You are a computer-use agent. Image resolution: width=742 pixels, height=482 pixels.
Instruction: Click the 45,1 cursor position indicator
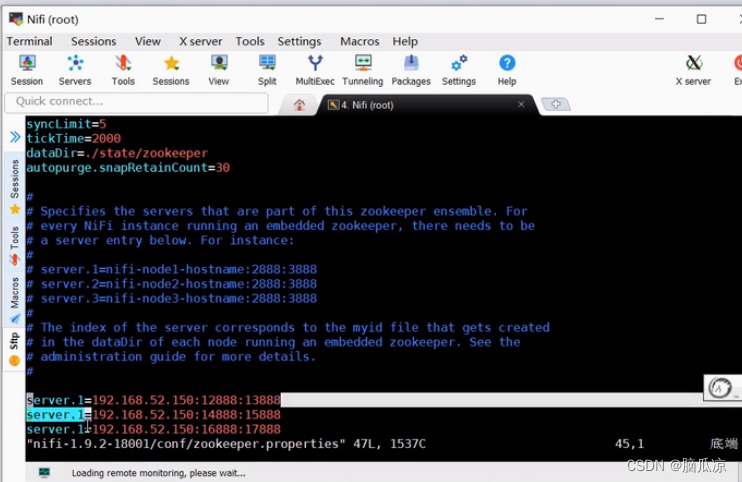point(629,444)
